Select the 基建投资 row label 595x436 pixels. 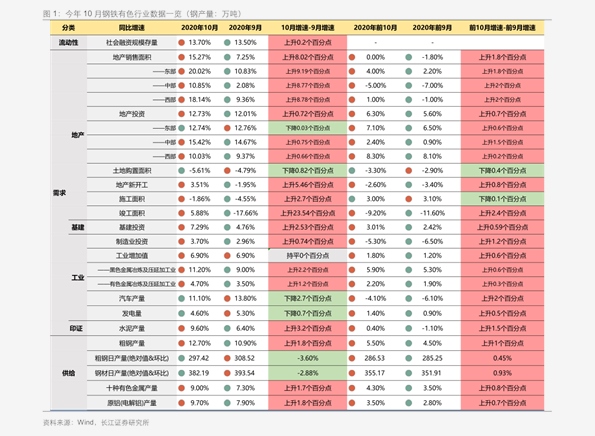click(132, 227)
